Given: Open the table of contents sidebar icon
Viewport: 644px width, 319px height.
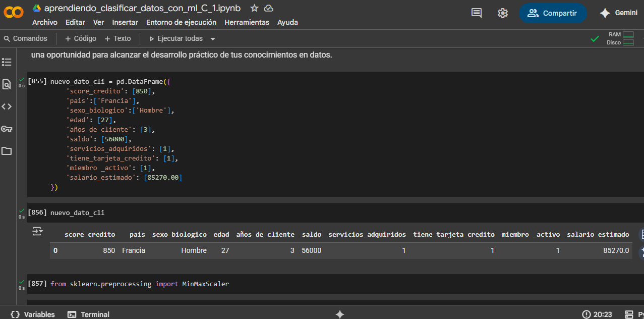Looking at the screenshot, I should click(7, 62).
